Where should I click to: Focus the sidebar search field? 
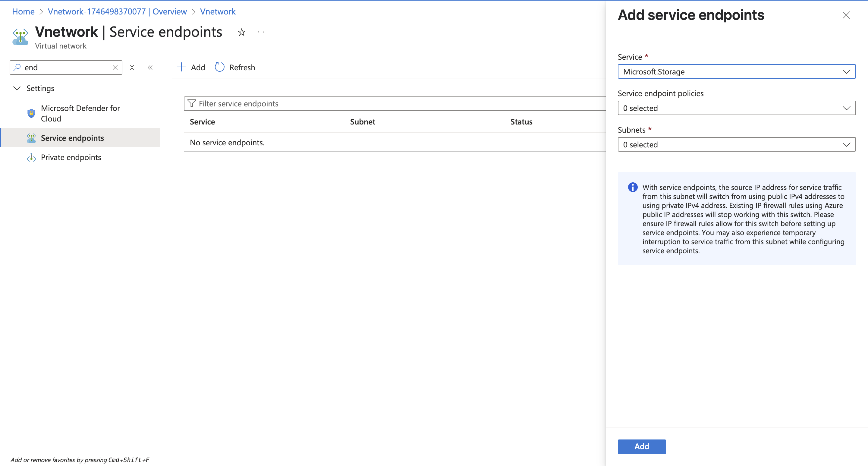(66, 68)
